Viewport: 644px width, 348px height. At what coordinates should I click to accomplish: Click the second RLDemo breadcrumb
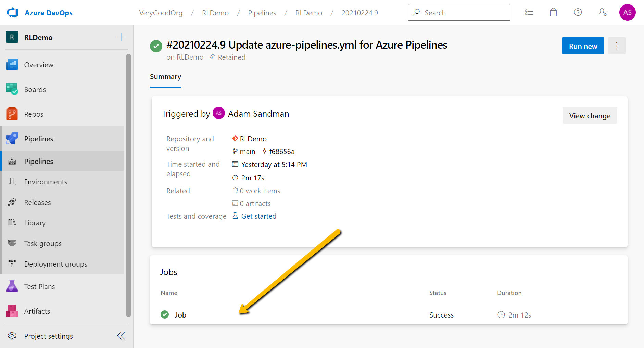(309, 13)
